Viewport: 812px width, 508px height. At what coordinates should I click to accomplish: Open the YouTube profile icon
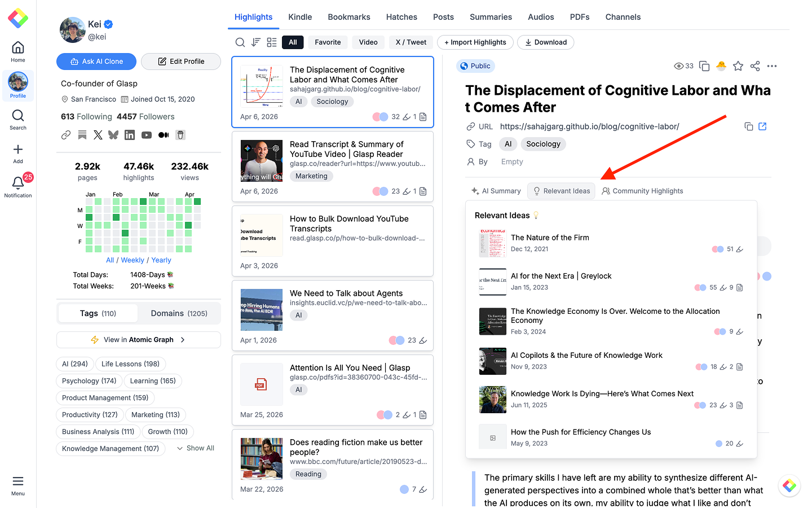pyautogui.click(x=147, y=135)
